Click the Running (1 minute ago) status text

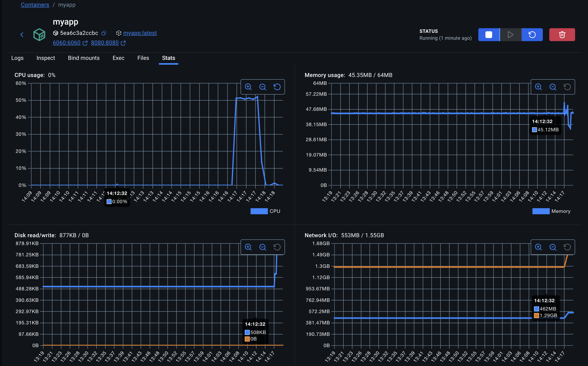(x=445, y=38)
